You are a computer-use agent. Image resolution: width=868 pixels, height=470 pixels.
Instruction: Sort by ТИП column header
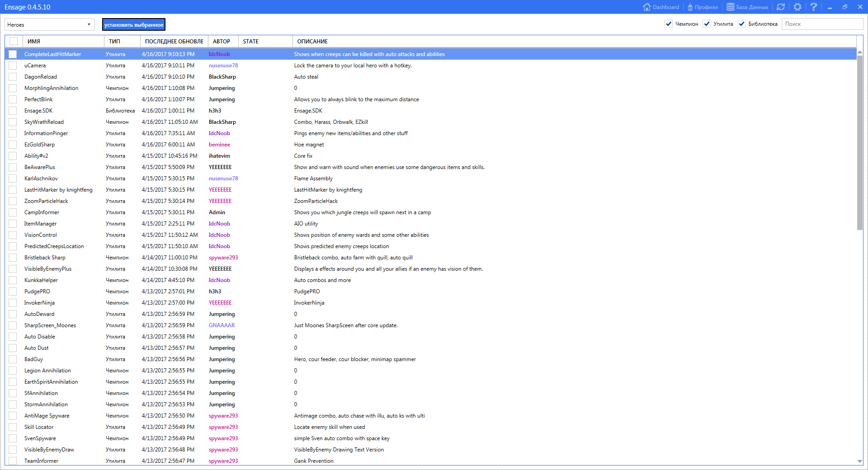click(122, 41)
